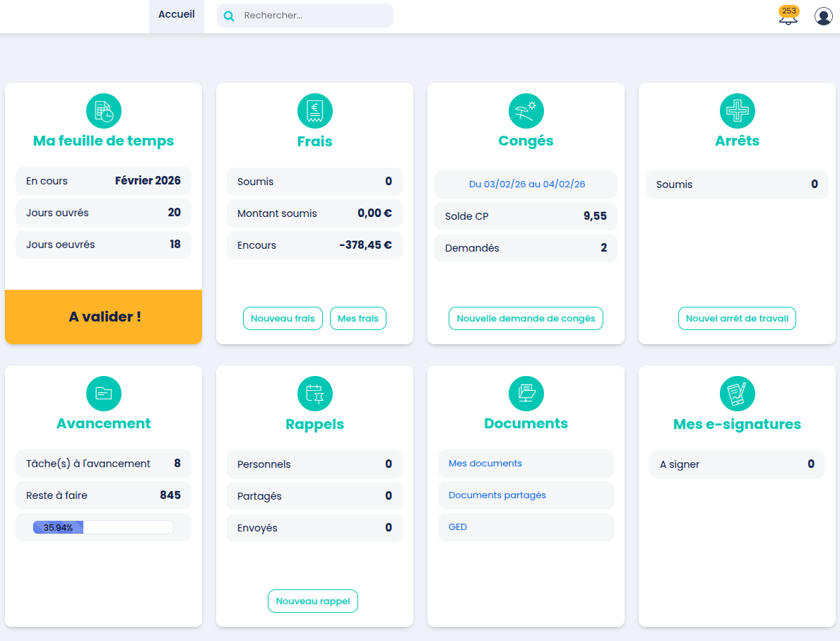Open the GED link
This screenshot has height=641, width=840.
tap(457, 527)
